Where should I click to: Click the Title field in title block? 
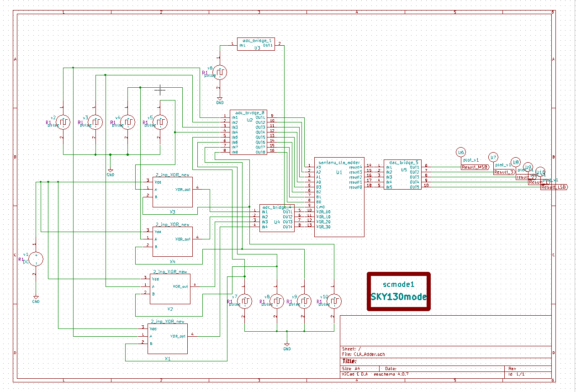click(350, 360)
